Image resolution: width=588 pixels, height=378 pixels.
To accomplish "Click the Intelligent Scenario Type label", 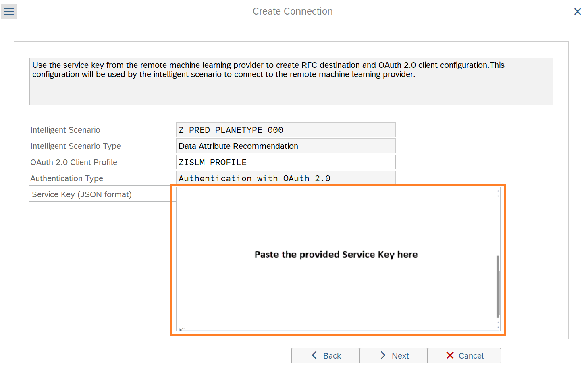I will (75, 146).
